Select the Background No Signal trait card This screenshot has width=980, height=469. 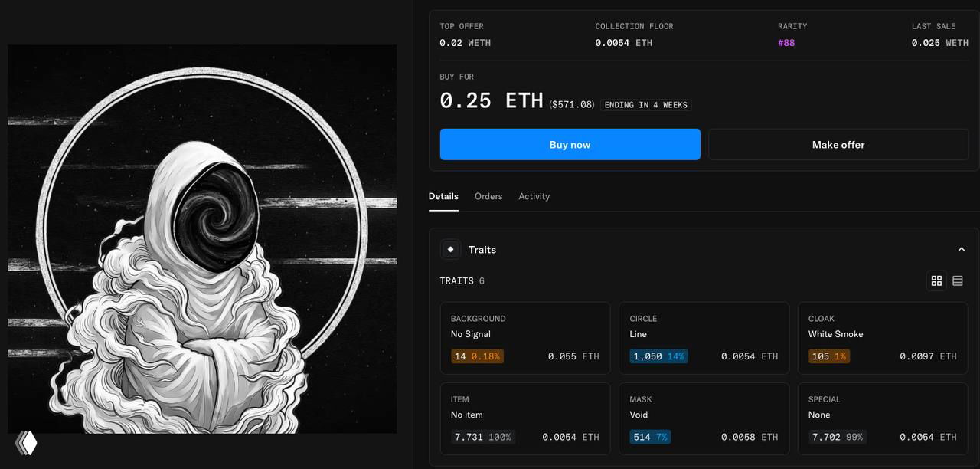coord(525,338)
